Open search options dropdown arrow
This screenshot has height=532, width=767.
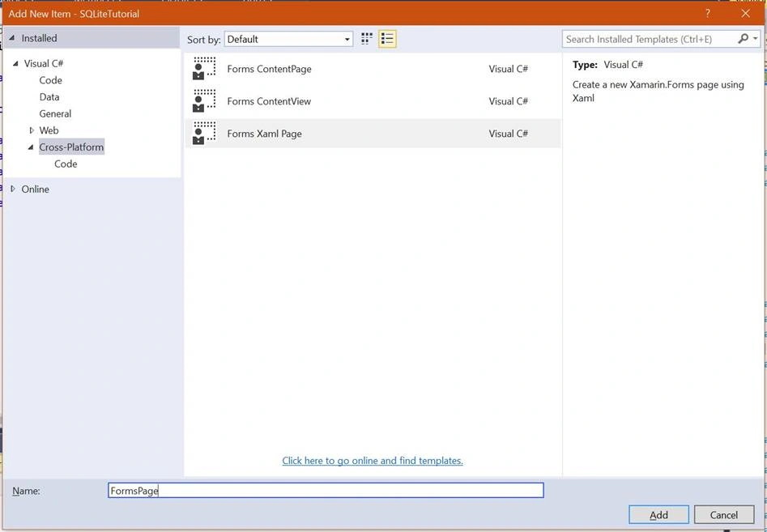756,39
